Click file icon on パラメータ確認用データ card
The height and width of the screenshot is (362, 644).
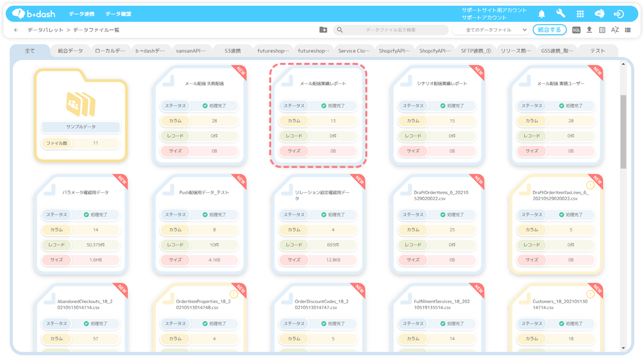coord(49,189)
